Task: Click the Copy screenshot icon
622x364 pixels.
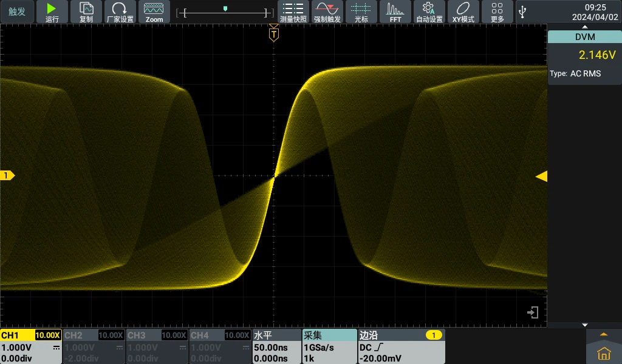Action: pos(86,12)
